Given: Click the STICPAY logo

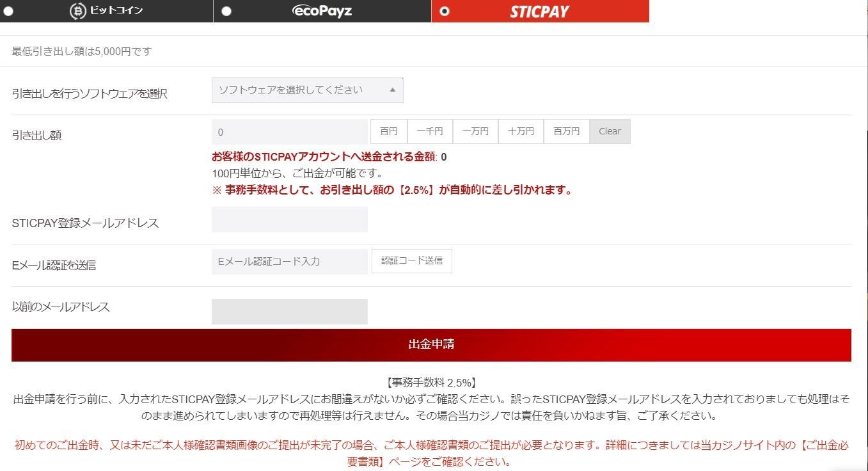Looking at the screenshot, I should click(539, 12).
